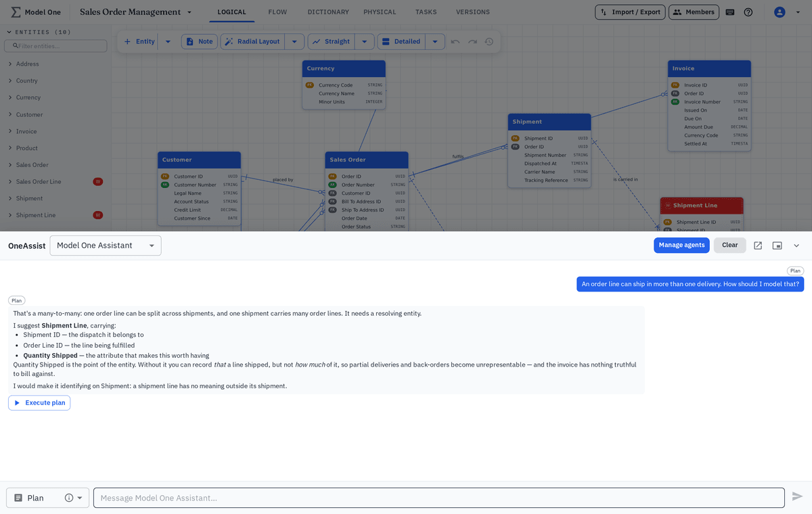The height and width of the screenshot is (514, 812).
Task: Focus the Filter entities search field
Action: 55,46
